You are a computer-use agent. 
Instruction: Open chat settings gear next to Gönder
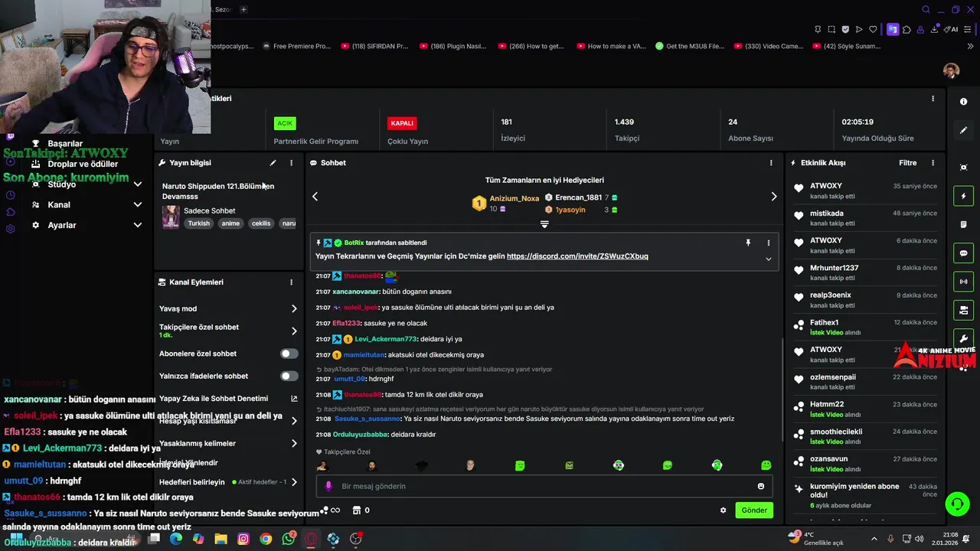click(723, 510)
